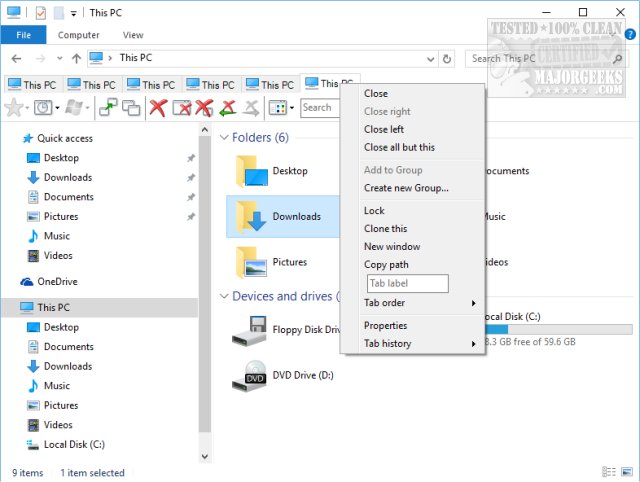The height and width of the screenshot is (482, 640).
Task: Select Quick access in navigation pane
Action: pyautogui.click(x=64, y=138)
